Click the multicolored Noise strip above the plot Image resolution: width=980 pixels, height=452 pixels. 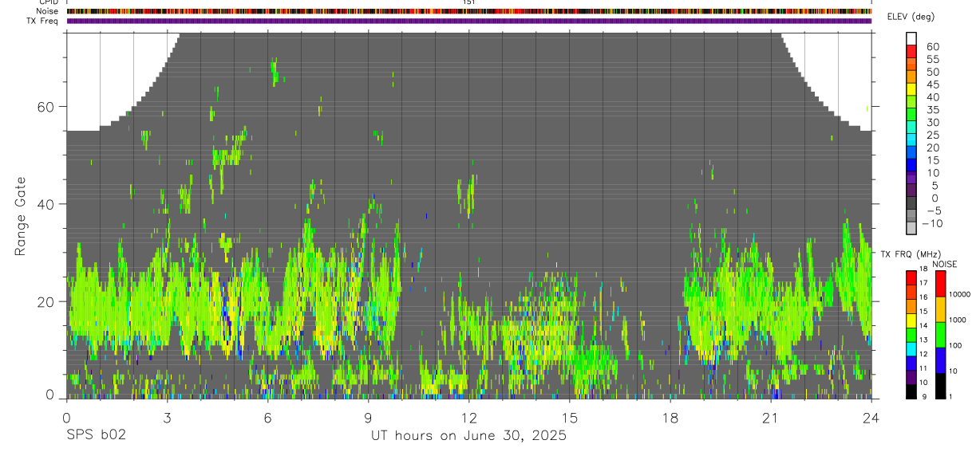[468, 11]
